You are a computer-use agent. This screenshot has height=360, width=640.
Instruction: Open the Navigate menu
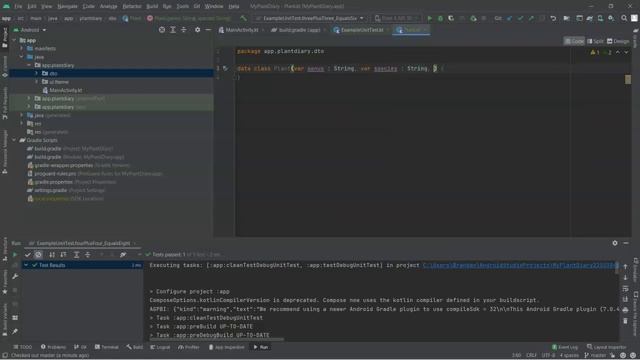pyautogui.click(x=67, y=7)
